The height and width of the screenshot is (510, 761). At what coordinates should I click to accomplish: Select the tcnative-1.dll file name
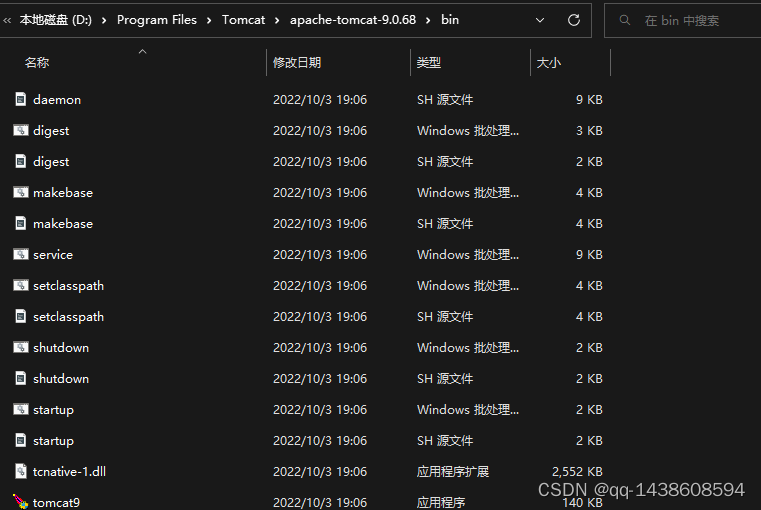(69, 472)
